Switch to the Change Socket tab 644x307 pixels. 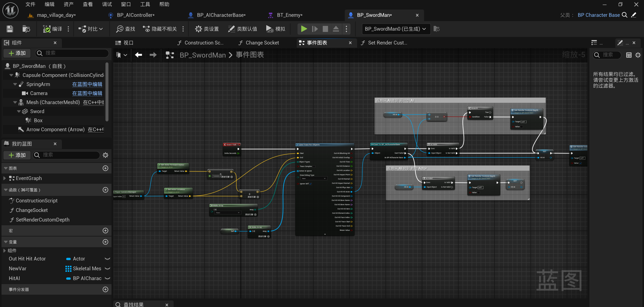click(x=262, y=43)
